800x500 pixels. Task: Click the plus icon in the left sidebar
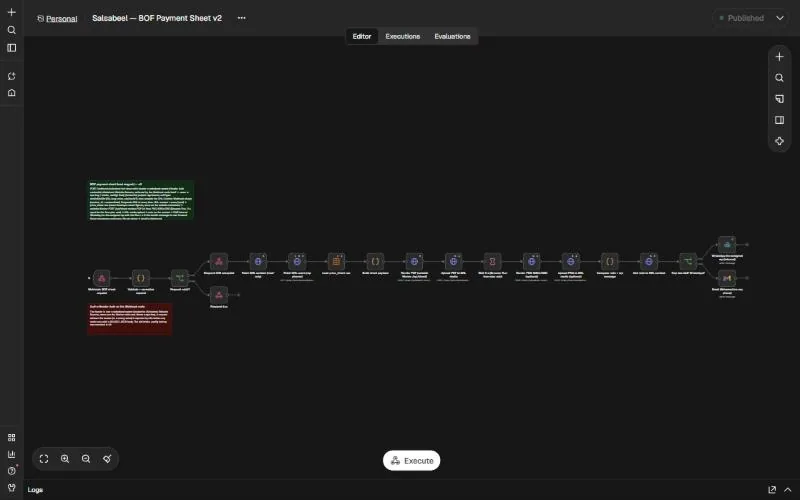tap(12, 12)
